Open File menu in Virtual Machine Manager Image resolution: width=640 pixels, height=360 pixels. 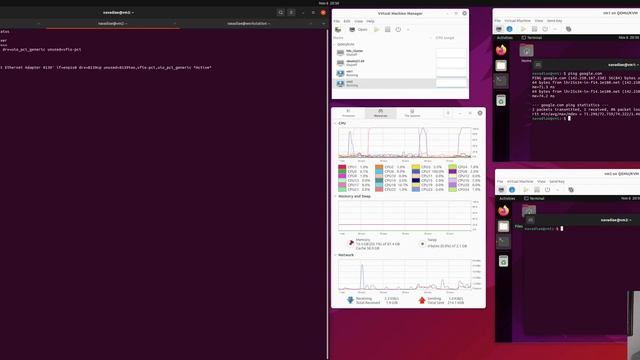[x=337, y=21]
